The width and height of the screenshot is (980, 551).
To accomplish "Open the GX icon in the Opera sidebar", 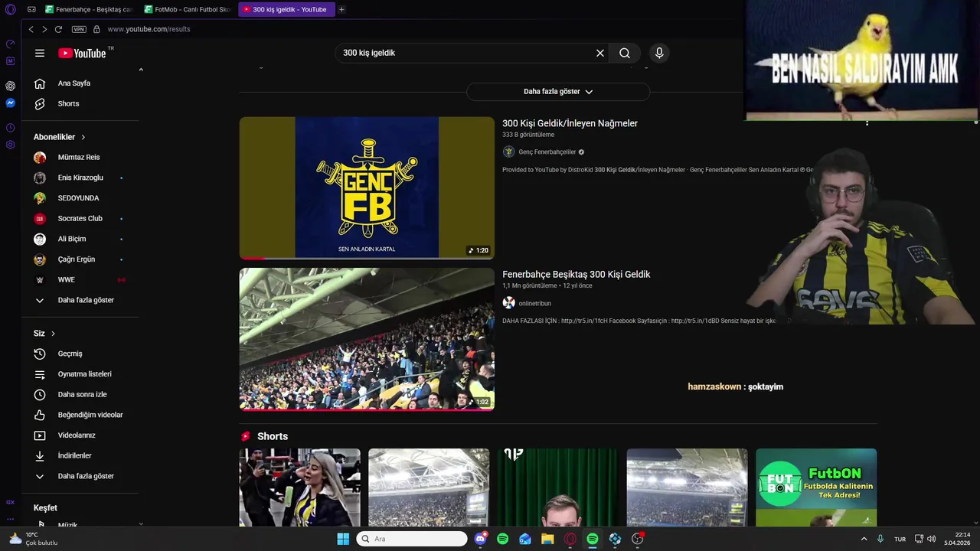I will point(10,502).
